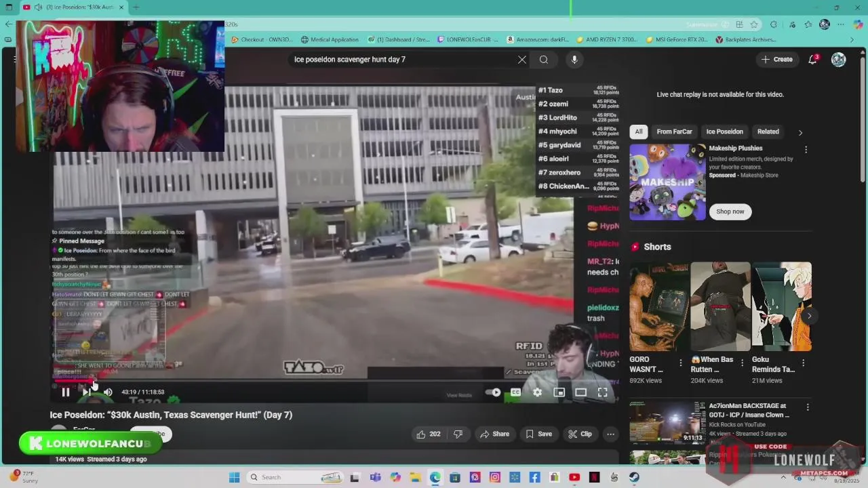Advance Shorts shelf with next arrow
868x488 pixels.
point(809,316)
